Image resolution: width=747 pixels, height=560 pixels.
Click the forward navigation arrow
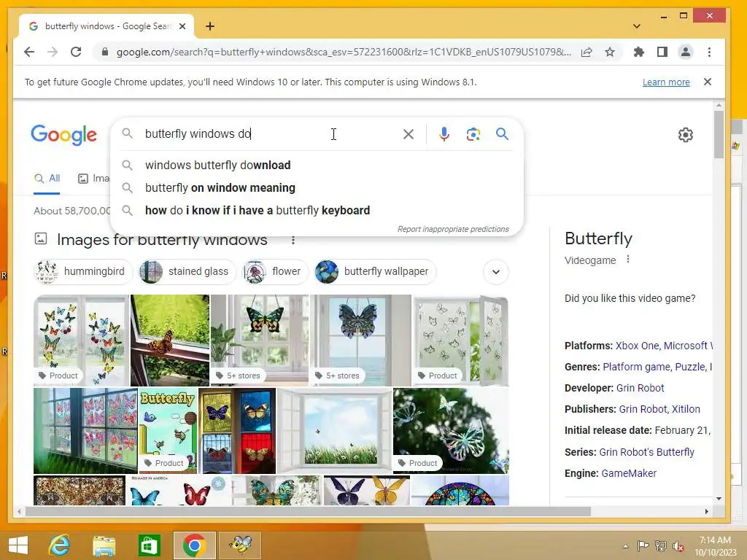[53, 52]
